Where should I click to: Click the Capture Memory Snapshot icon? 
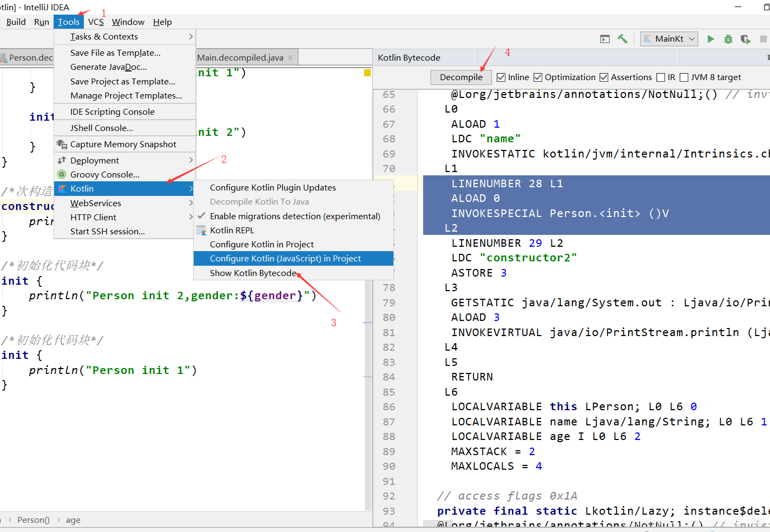tap(62, 144)
